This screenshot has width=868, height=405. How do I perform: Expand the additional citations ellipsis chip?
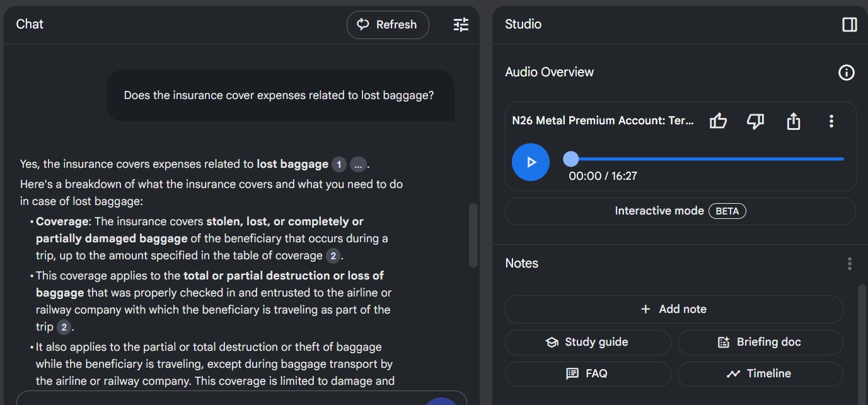[358, 165]
